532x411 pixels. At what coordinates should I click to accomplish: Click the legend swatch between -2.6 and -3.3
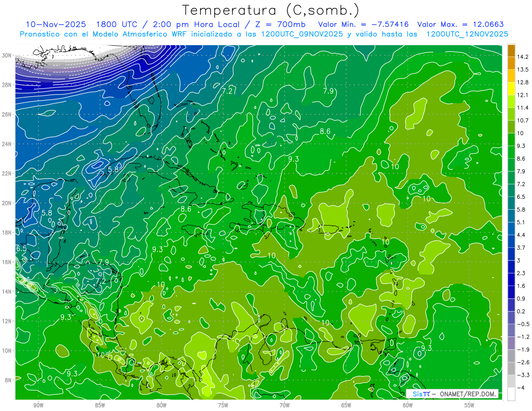pos(511,368)
